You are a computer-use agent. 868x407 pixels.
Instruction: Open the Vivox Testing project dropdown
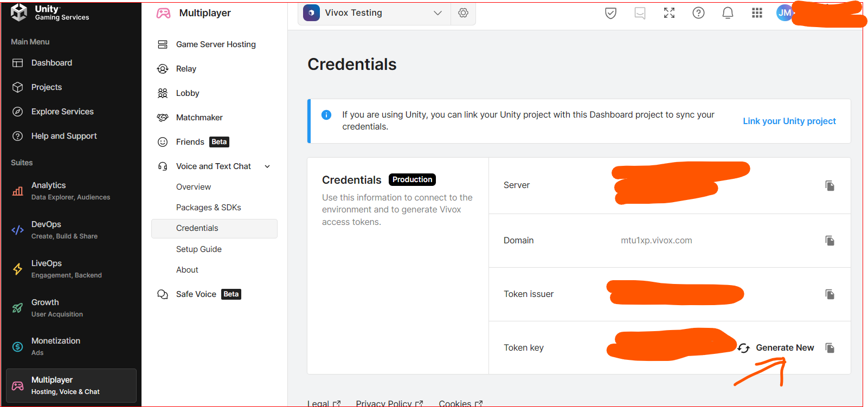[x=374, y=13]
